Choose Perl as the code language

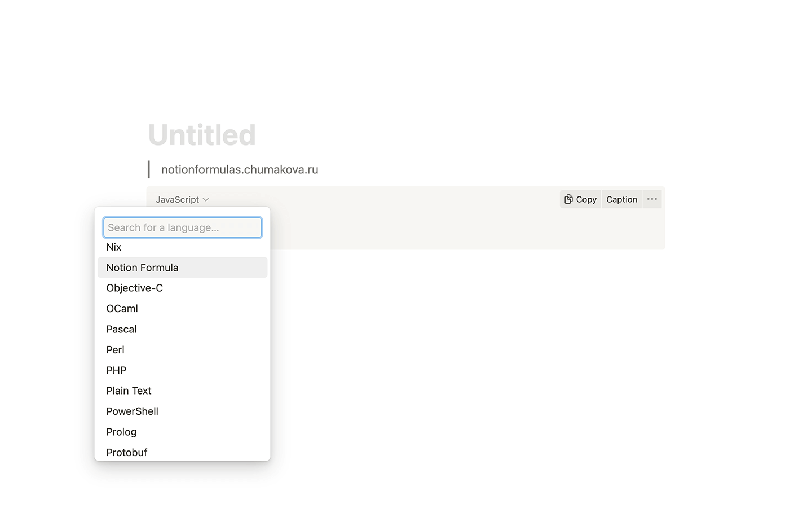(x=182, y=350)
